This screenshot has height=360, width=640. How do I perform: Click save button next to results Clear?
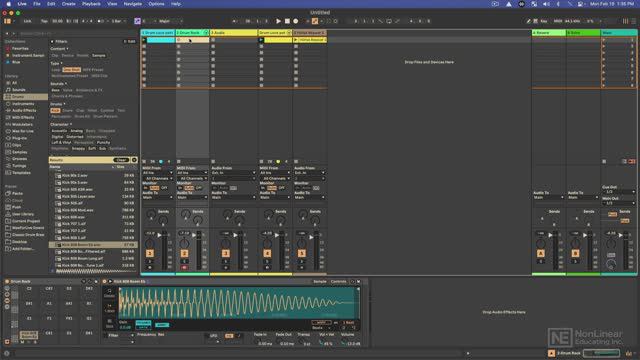click(x=134, y=160)
